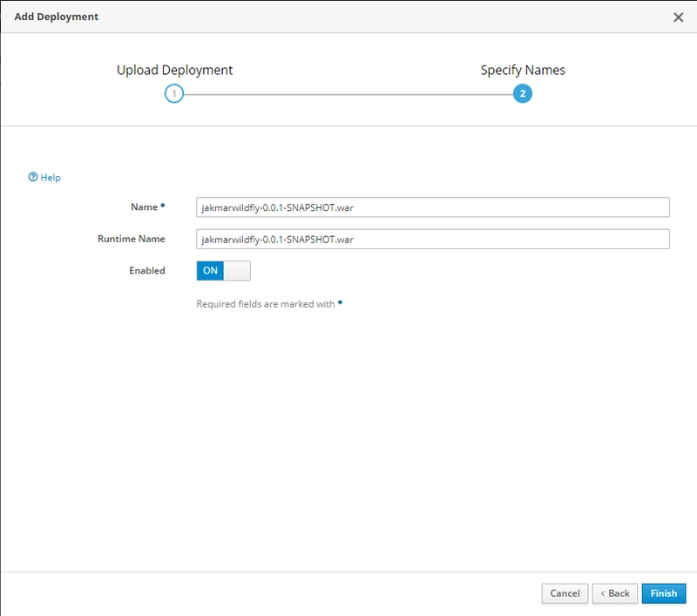Screen dimensions: 697x616
Task: Click the Runtime Name input field
Action: pyautogui.click(x=432, y=239)
